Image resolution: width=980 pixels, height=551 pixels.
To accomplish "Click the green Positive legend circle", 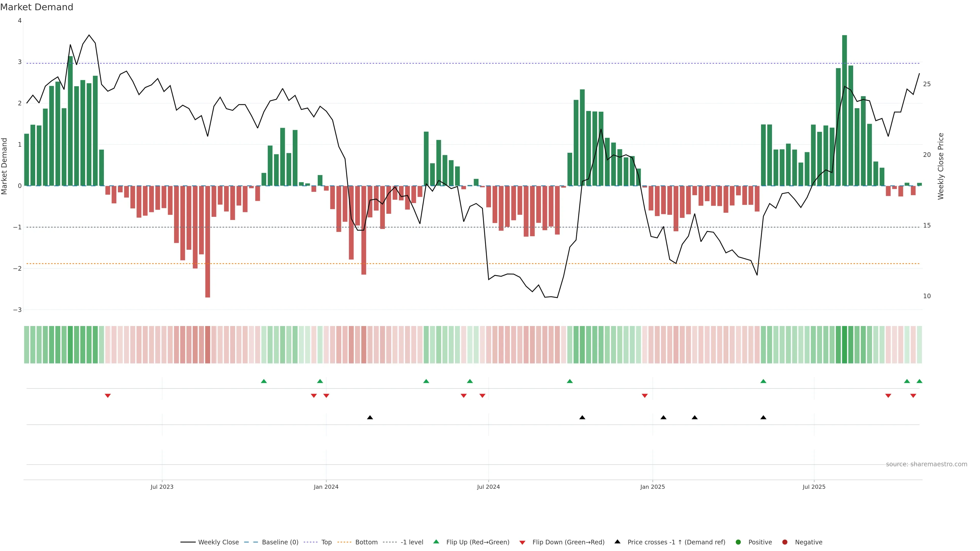I will pos(738,542).
